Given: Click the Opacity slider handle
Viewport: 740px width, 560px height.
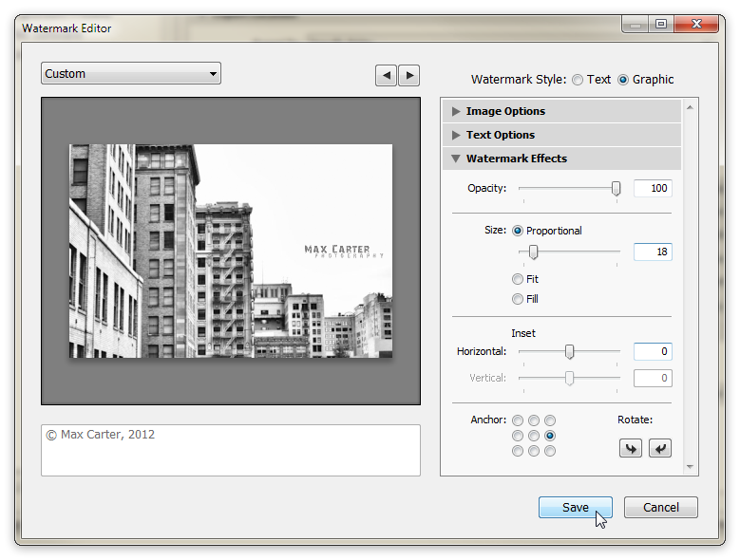Looking at the screenshot, I should click(x=616, y=188).
